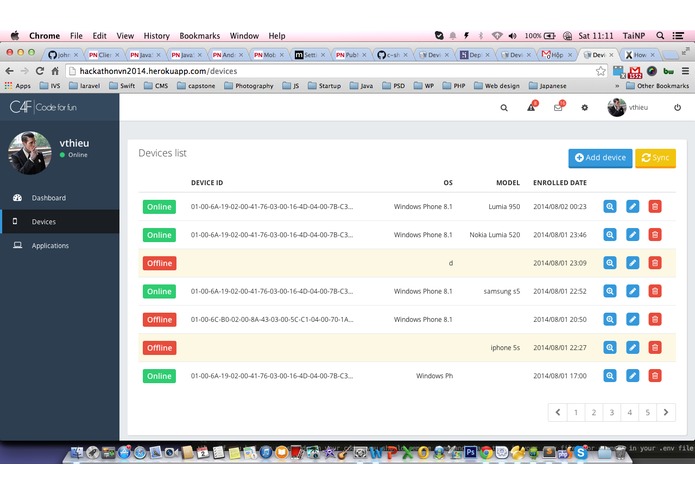Viewport: 695px width, 494px height.
Task: View the device enrolled at 17:00
Action: [x=610, y=376]
